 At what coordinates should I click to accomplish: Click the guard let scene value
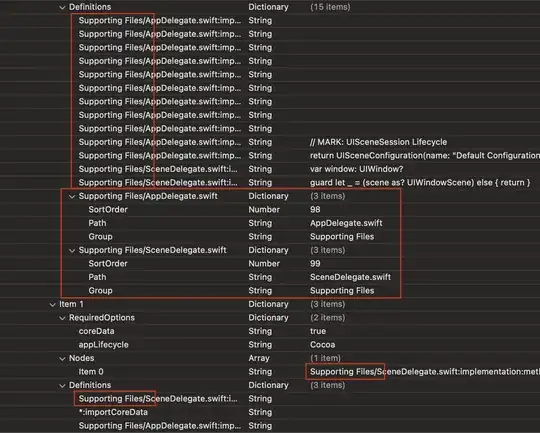click(420, 182)
